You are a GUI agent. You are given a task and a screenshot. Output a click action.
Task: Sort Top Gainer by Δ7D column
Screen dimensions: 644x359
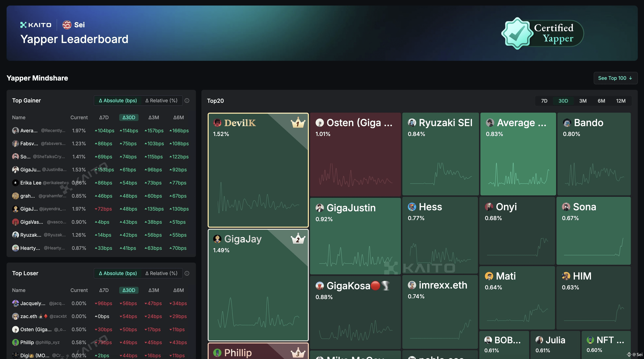point(104,117)
